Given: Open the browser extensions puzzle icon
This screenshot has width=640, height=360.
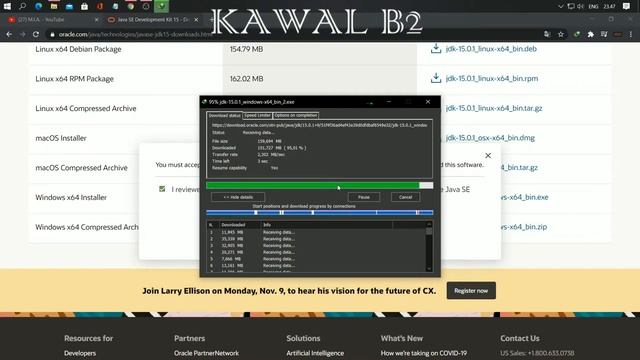Looking at the screenshot, I should point(591,34).
